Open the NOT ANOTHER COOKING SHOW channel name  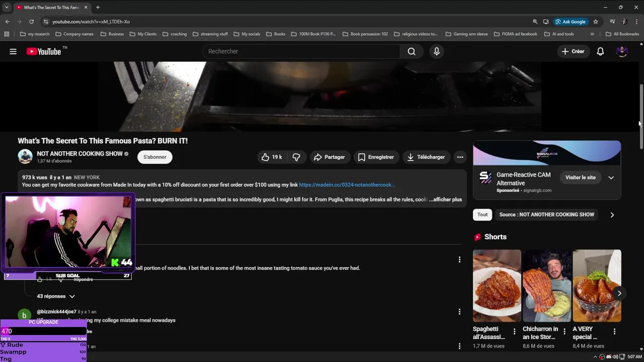[79, 154]
